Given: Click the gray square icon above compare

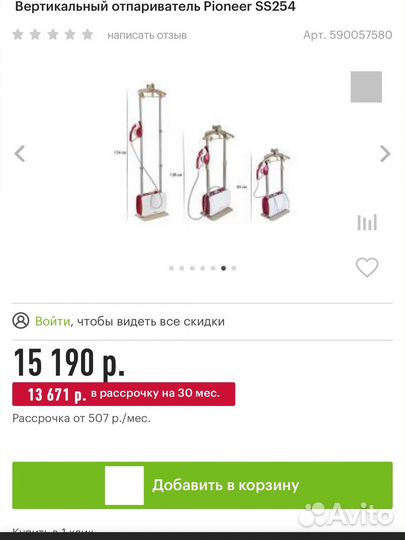Looking at the screenshot, I should tap(366, 87).
